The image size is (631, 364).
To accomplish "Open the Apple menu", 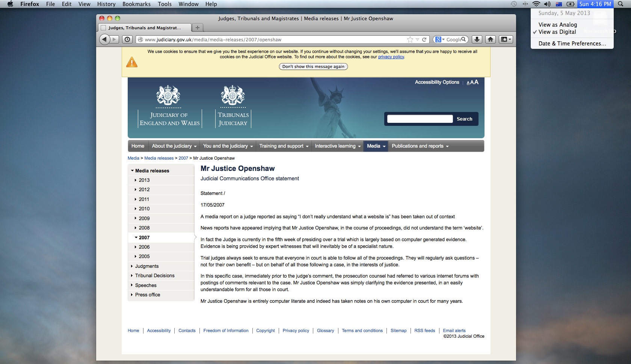I will click(10, 4).
